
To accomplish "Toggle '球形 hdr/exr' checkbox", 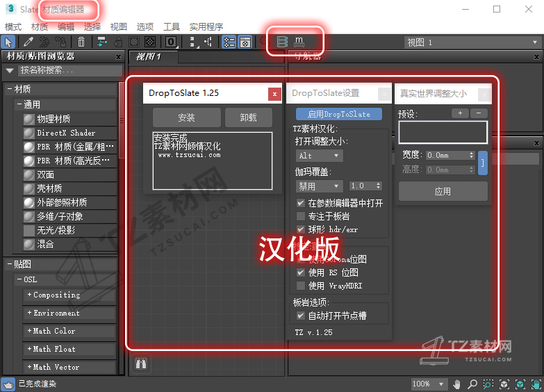I will tap(301, 229).
